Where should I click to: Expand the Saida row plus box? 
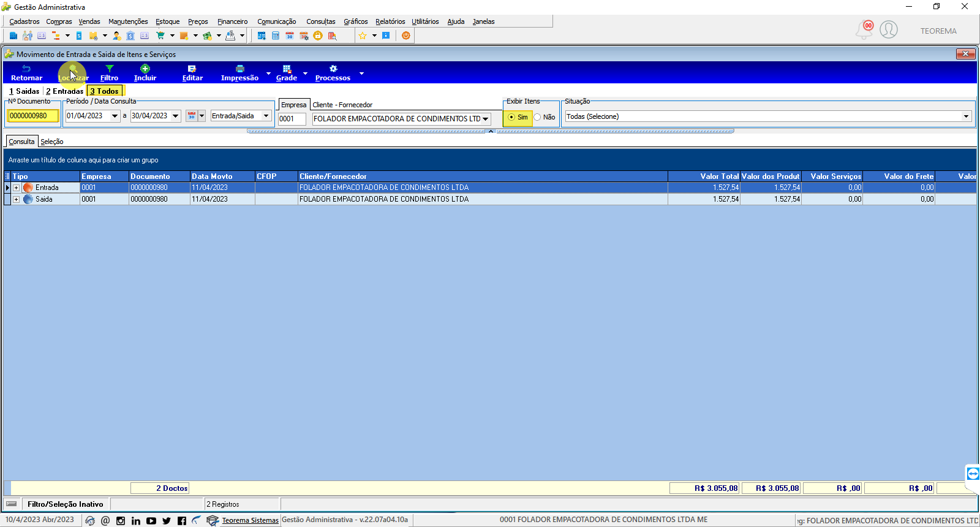[17, 199]
